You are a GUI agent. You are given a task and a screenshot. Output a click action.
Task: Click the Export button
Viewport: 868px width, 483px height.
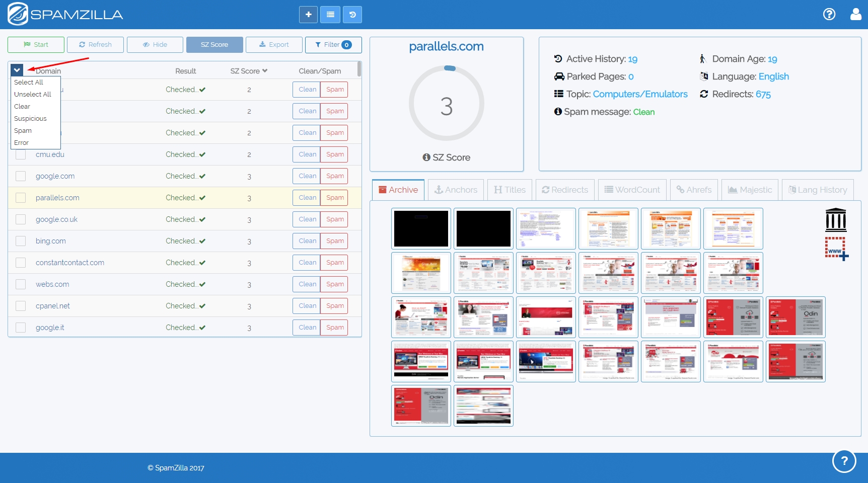pos(274,45)
